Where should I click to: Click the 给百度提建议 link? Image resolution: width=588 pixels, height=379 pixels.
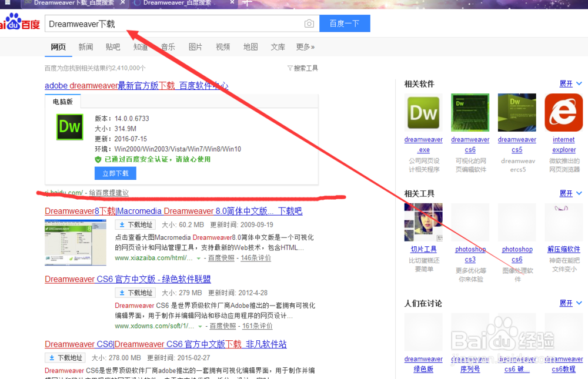click(x=109, y=193)
